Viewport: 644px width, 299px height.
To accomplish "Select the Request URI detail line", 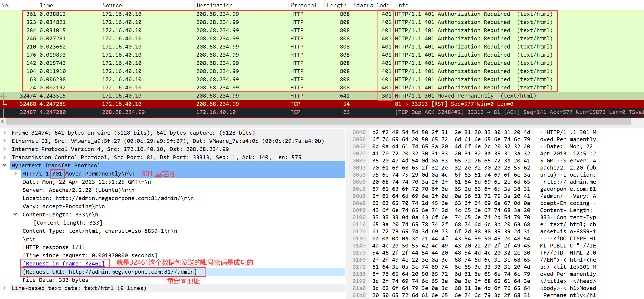I will coord(110,272).
